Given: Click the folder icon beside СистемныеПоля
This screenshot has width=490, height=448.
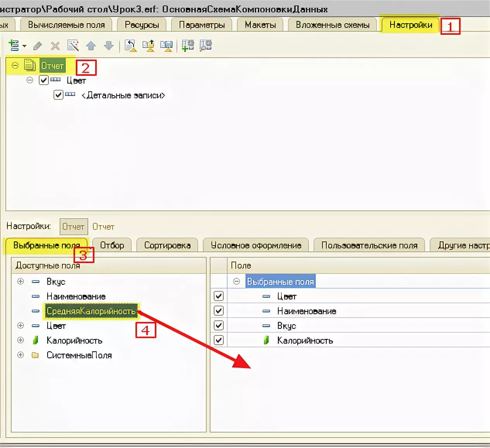Looking at the screenshot, I should [35, 355].
